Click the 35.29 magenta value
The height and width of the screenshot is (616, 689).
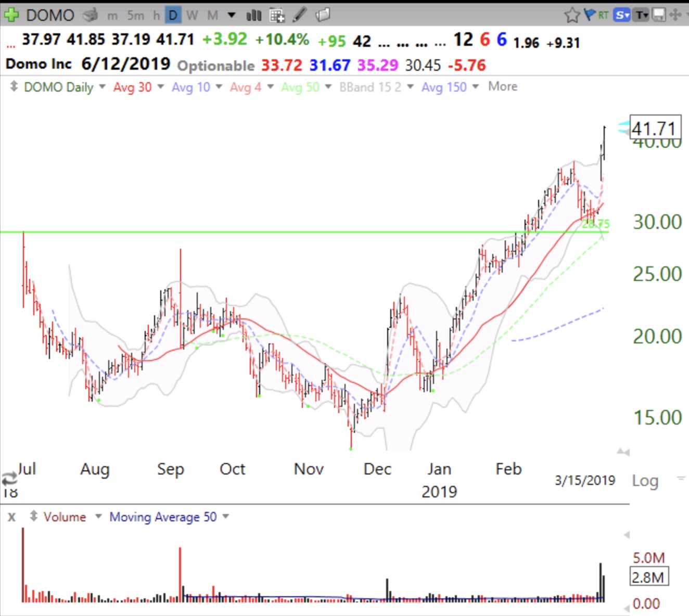(x=378, y=65)
